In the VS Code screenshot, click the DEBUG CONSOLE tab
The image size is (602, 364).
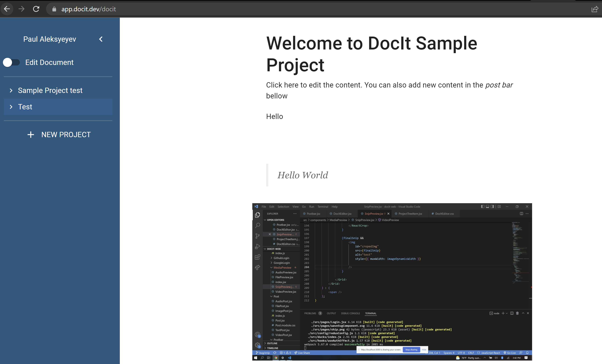(350, 313)
